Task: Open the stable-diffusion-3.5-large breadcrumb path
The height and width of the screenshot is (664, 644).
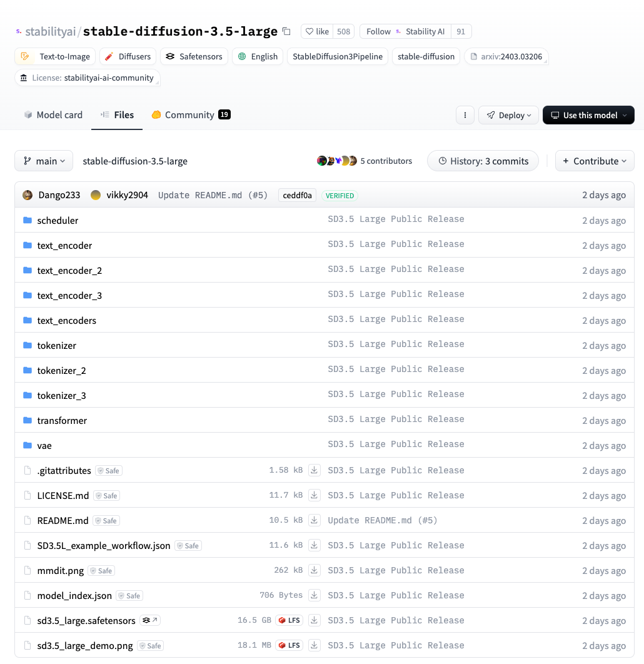Action: point(135,161)
